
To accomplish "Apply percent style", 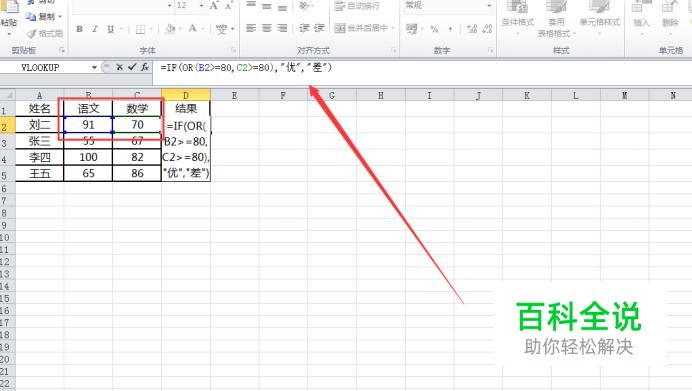I will 434,29.
